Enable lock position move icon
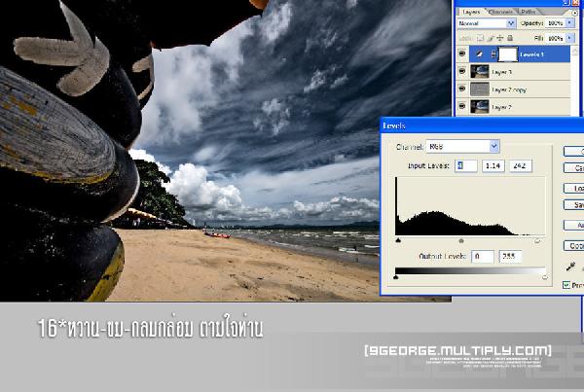Image resolution: width=584 pixels, height=392 pixels. point(500,38)
